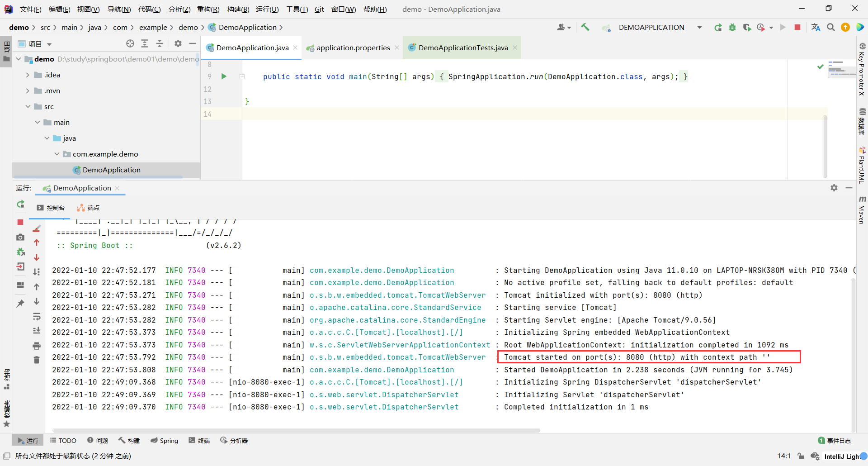Click the user account icon in toolbar
The width and height of the screenshot is (868, 466).
point(564,28)
